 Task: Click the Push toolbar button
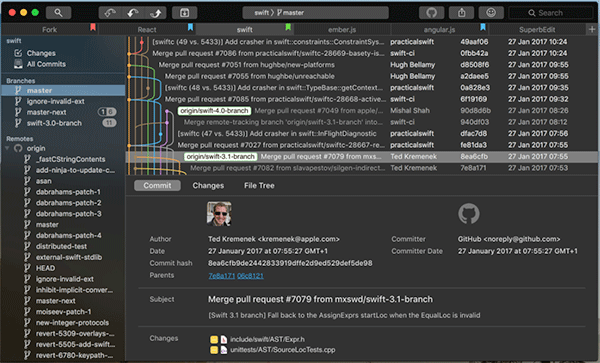click(155, 13)
